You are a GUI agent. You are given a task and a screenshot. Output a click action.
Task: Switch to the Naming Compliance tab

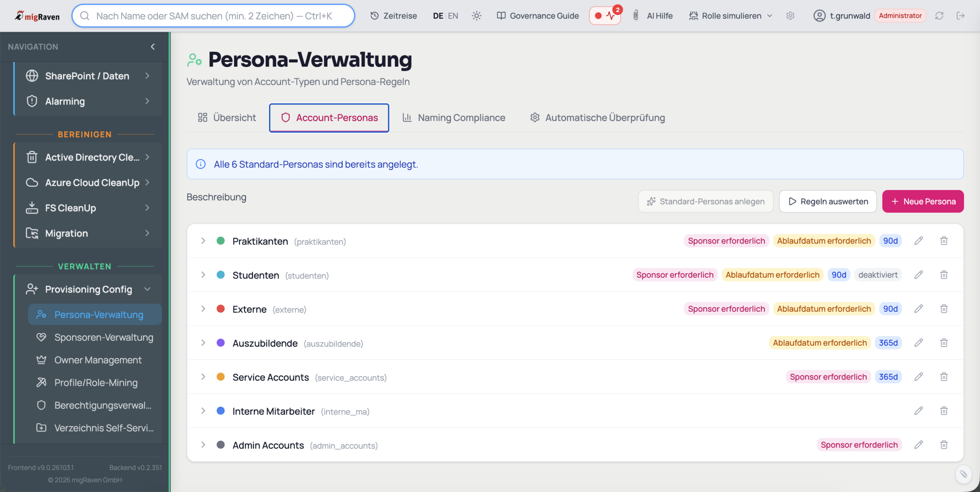454,118
